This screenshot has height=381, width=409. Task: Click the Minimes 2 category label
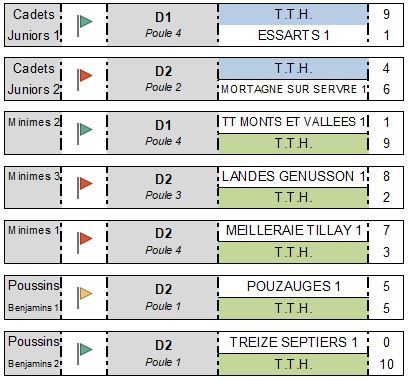click(x=33, y=122)
